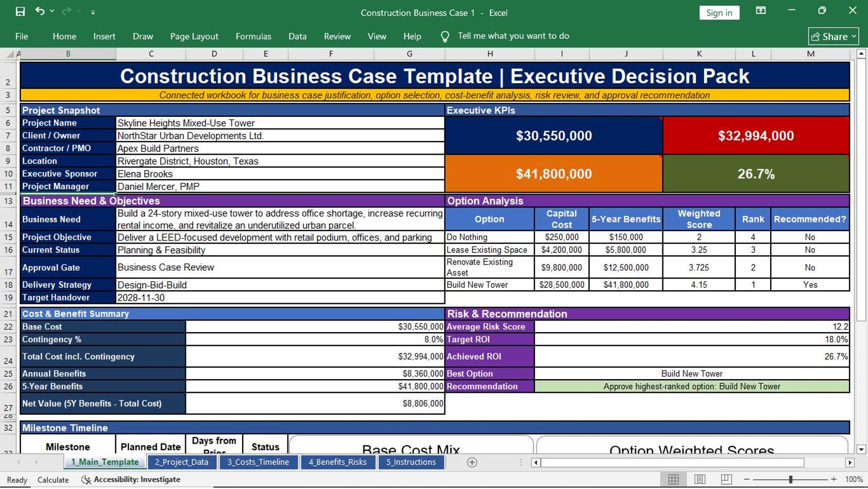The image size is (868, 489).
Task: Select the 2028-11-30 target handover cell
Action: [280, 298]
